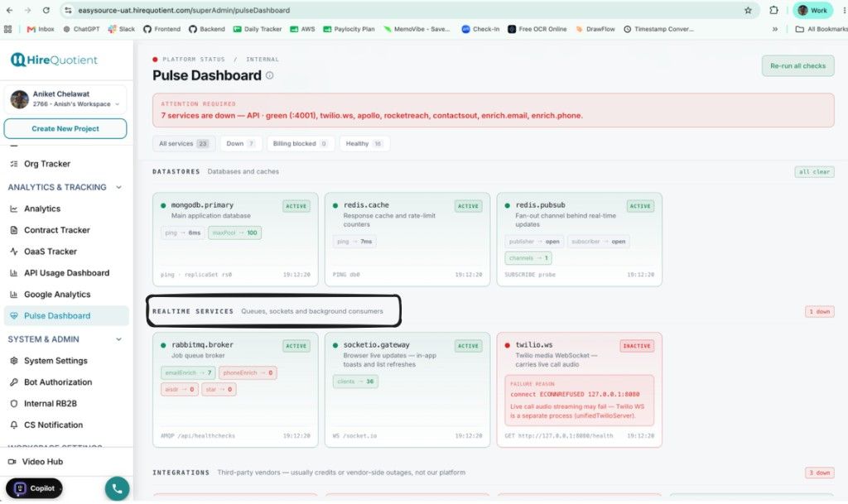Open the Frontend GitHub bookmark

tap(161, 29)
